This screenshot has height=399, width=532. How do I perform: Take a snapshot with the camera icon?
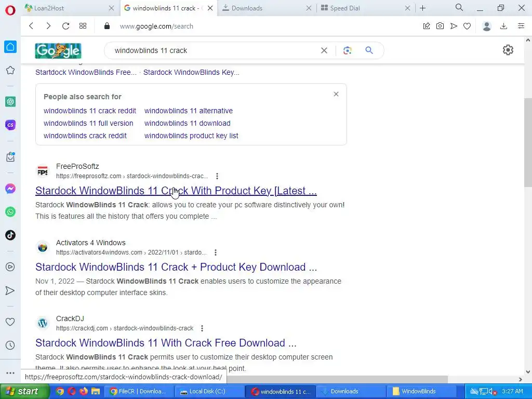pos(440,26)
